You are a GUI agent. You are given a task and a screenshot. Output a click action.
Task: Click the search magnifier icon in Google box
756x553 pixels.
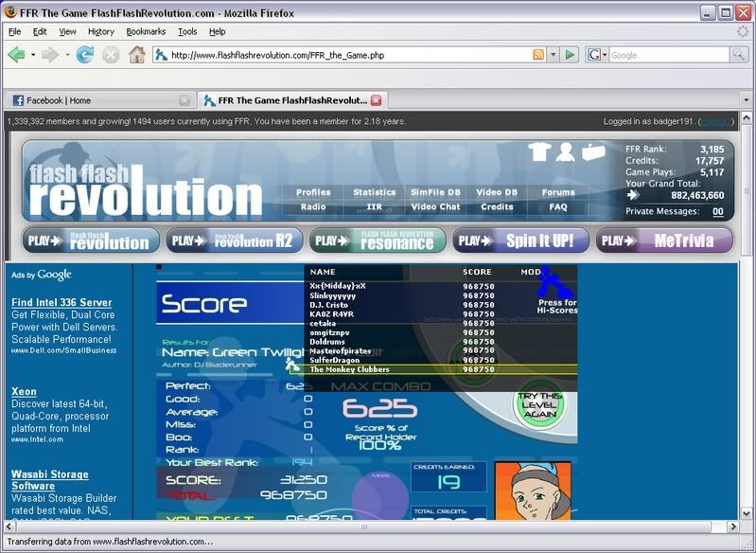click(738, 55)
